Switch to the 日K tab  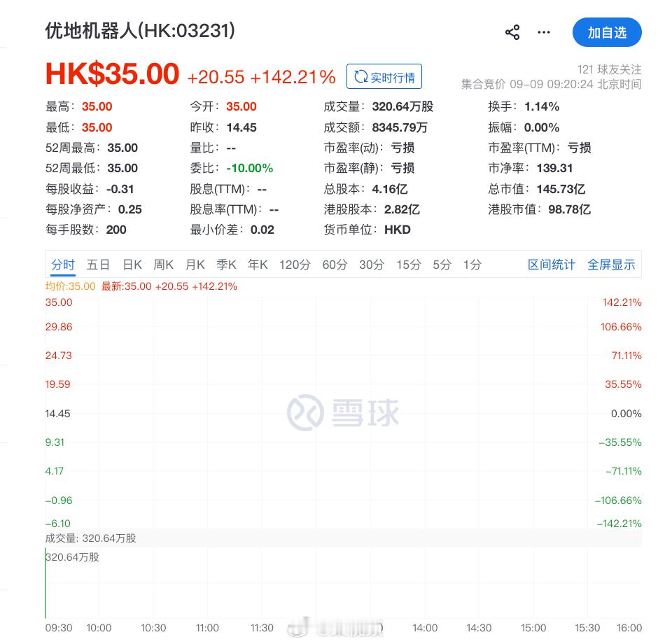click(132, 265)
